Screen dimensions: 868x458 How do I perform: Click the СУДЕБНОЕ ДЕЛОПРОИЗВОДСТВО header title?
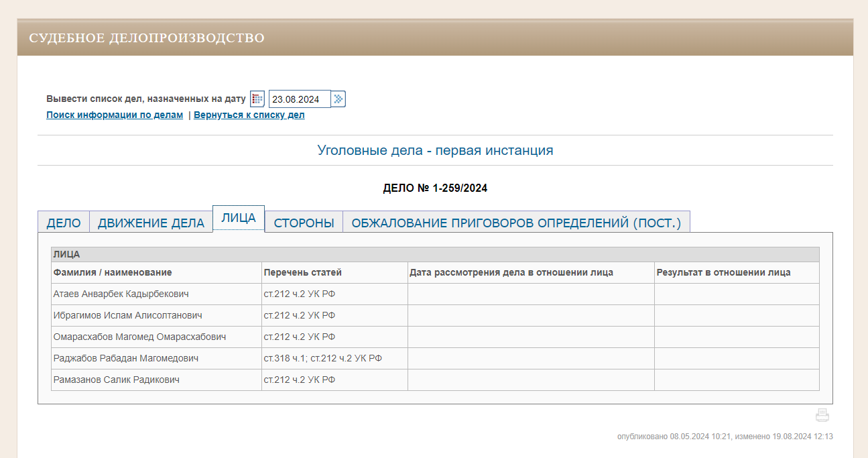[147, 38]
